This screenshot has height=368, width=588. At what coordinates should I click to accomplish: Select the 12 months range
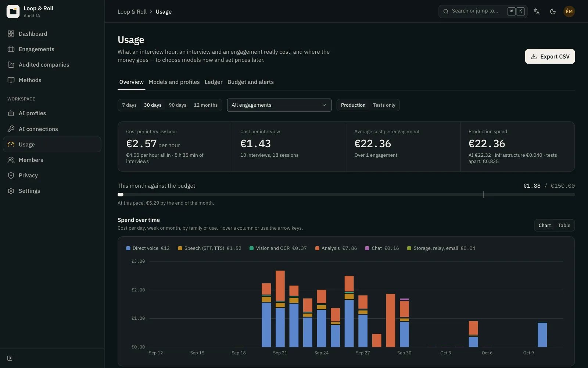(x=205, y=105)
